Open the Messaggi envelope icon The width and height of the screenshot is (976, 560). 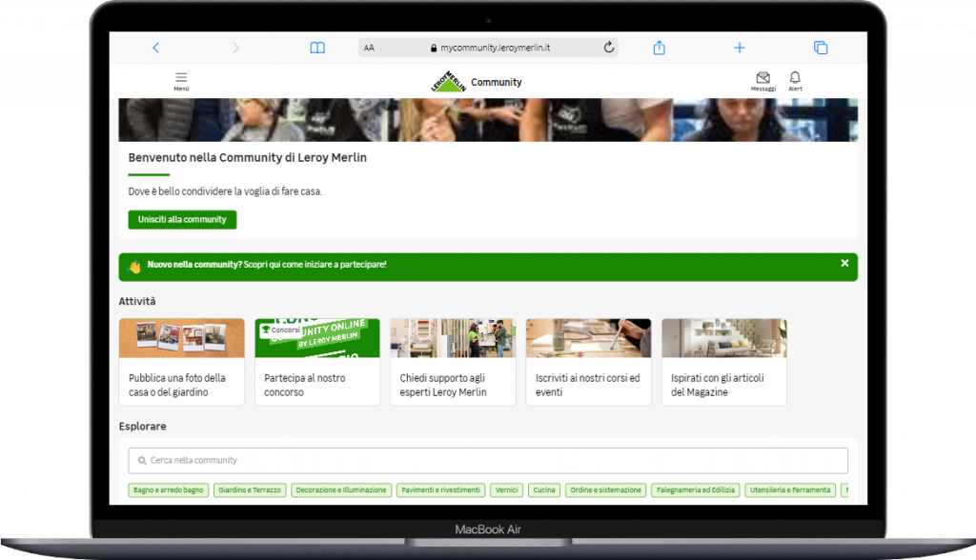tap(762, 80)
